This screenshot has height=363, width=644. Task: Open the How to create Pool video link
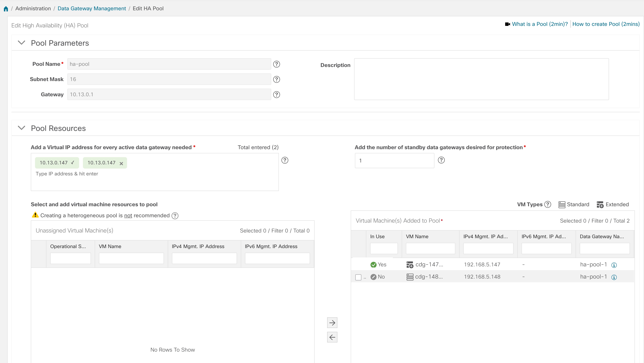(606, 24)
